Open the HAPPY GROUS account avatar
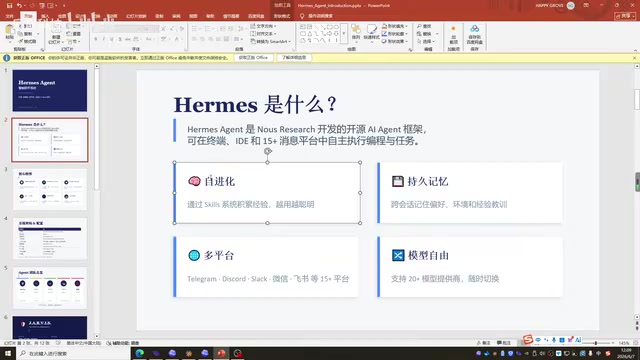The height and width of the screenshot is (360, 640). pyautogui.click(x=571, y=6)
